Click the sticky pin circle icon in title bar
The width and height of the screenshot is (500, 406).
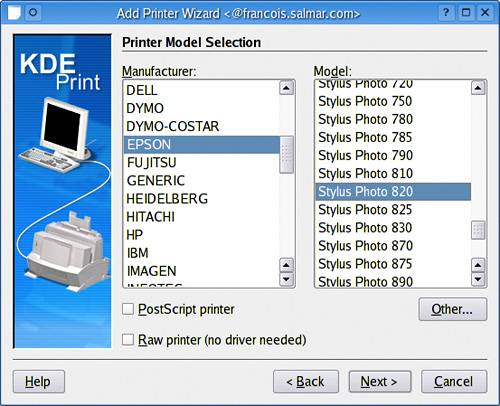(x=33, y=13)
